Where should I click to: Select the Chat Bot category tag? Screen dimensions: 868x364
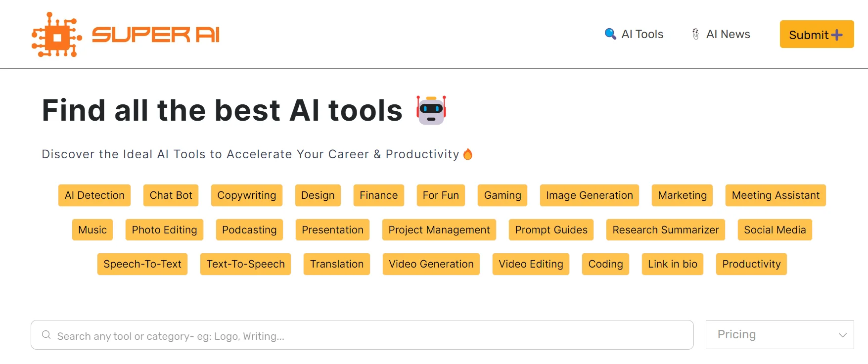click(x=171, y=195)
